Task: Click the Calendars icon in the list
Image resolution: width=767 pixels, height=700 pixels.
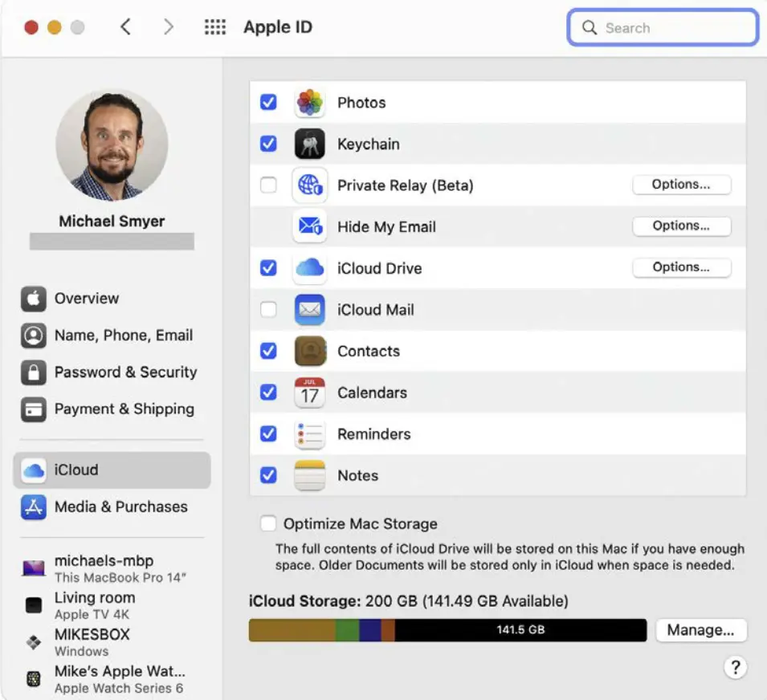Action: point(309,393)
